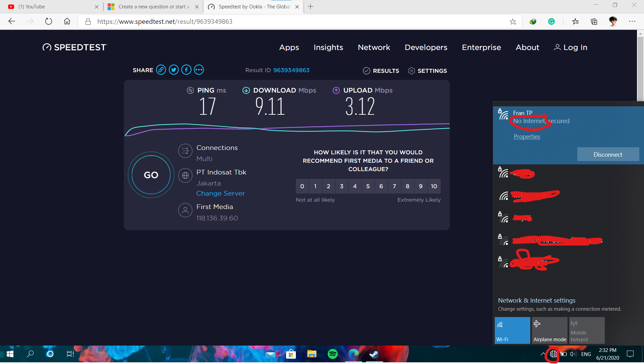Rate recommendation 8
Screen dimensions: 644x364
[x=408, y=186]
